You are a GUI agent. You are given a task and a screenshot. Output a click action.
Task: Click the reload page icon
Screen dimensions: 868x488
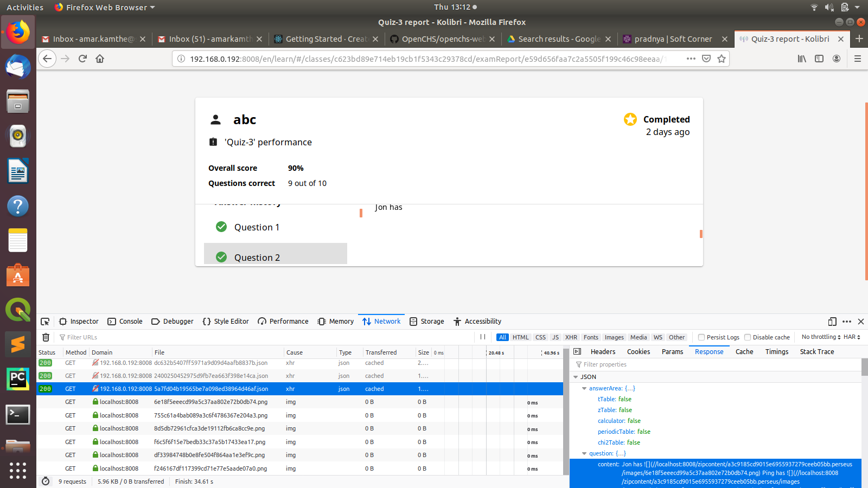pyautogui.click(x=82, y=59)
